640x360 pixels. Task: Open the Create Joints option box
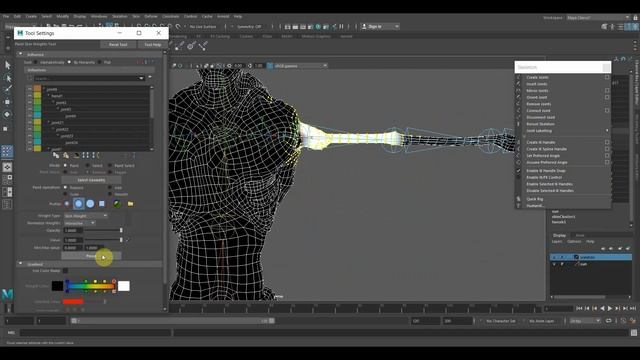607,77
